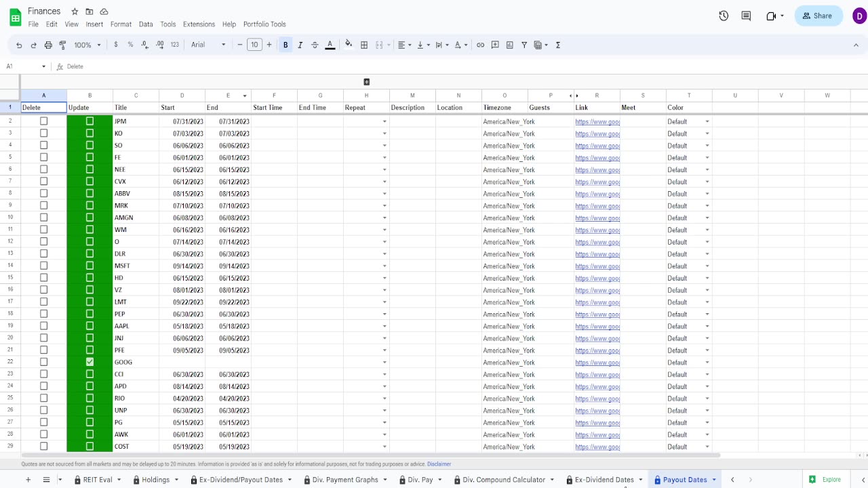
Task: Select the Paint format tool
Action: [62, 45]
